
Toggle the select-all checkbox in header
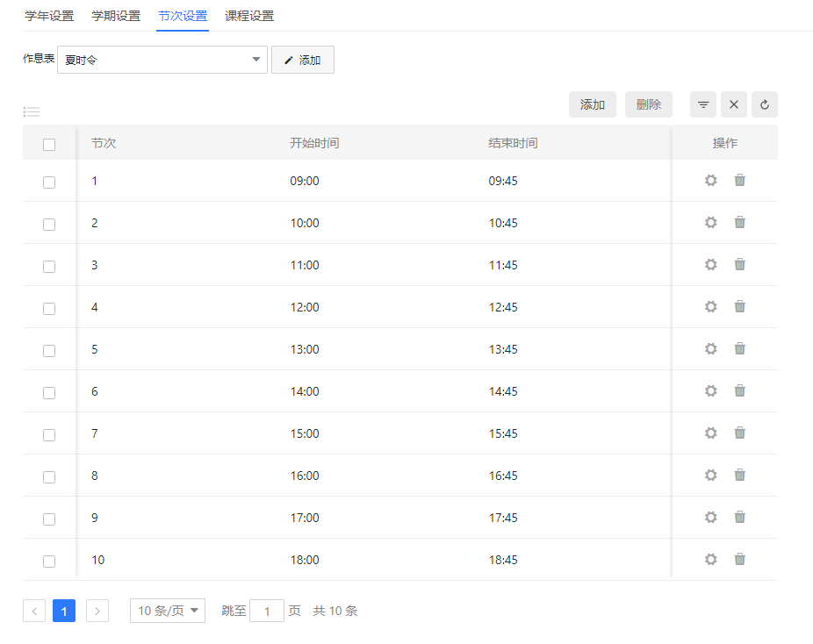(x=49, y=144)
